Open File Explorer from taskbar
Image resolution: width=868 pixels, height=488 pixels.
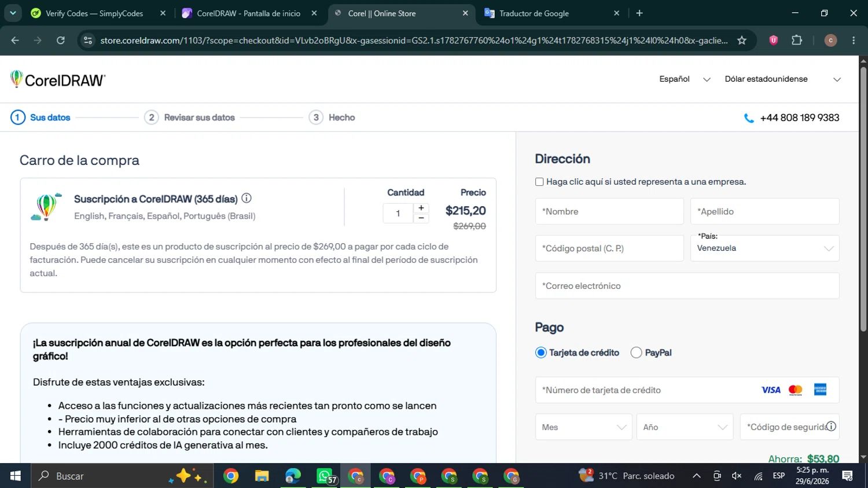pos(262,476)
